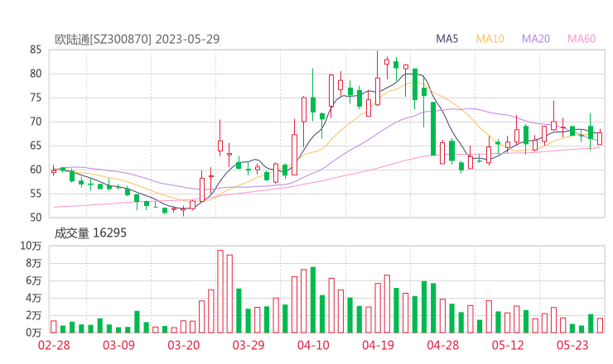
Task: Click the 50 price axis label
Action: click(x=36, y=218)
